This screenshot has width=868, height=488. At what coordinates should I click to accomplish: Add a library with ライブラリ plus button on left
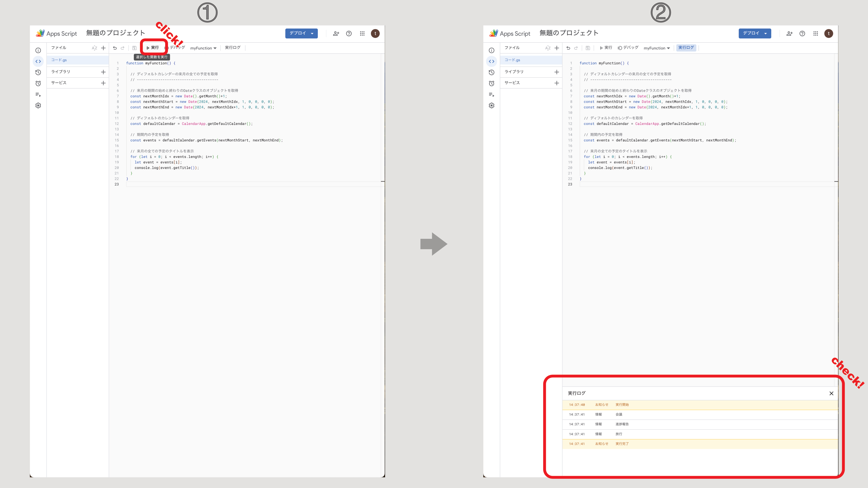(103, 72)
